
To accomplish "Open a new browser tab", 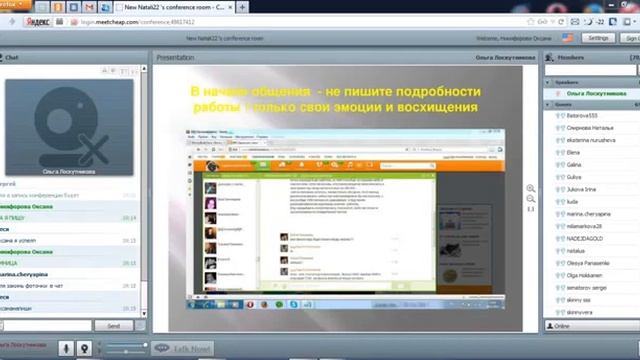I will coord(242,7).
